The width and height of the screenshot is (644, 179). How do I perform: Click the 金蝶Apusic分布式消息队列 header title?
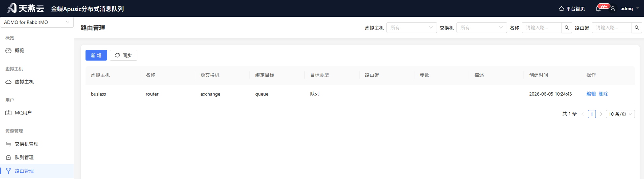[x=88, y=9]
